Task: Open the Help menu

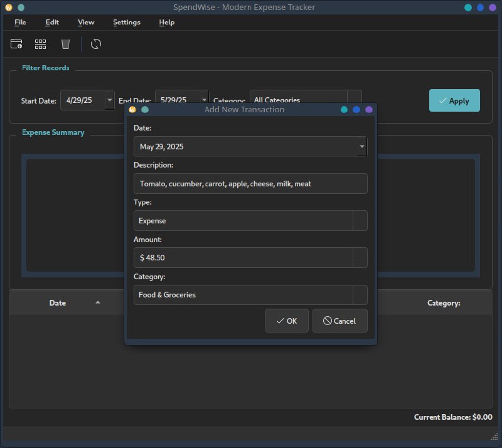Action: (x=167, y=22)
